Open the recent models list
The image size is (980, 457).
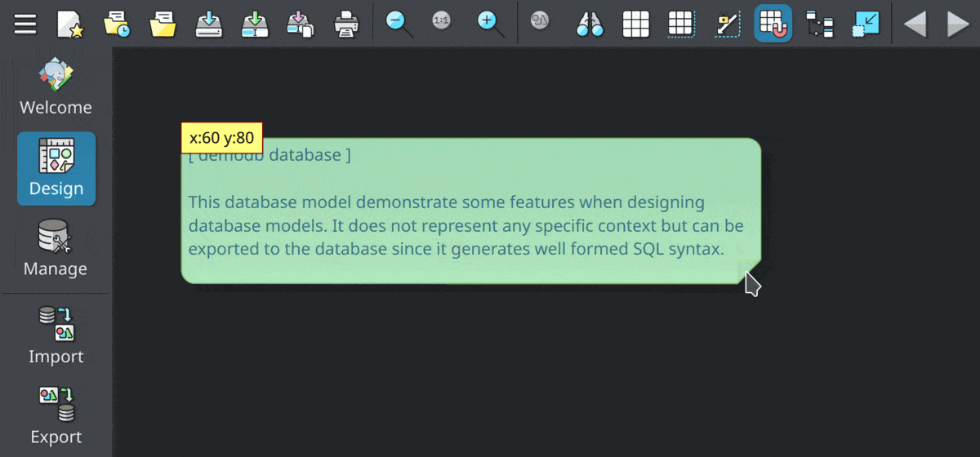click(117, 24)
